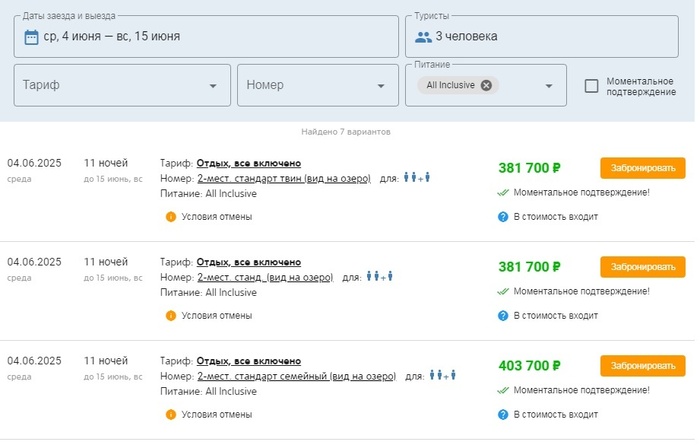Click blue question icon in second result

(x=503, y=316)
